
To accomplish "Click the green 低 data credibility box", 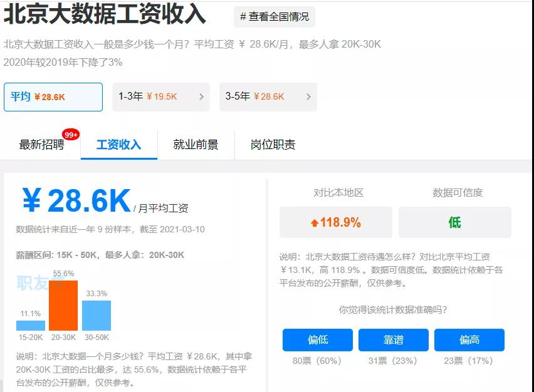I will 454,222.
